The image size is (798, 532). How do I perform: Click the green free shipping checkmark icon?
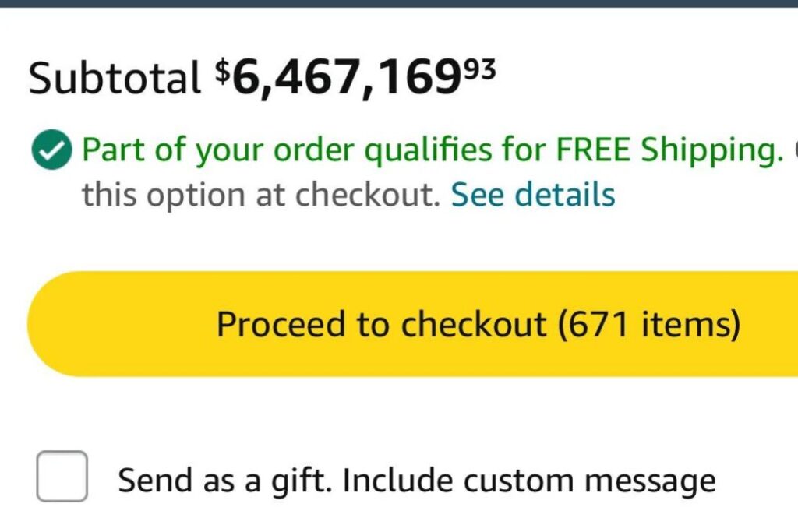(52, 150)
